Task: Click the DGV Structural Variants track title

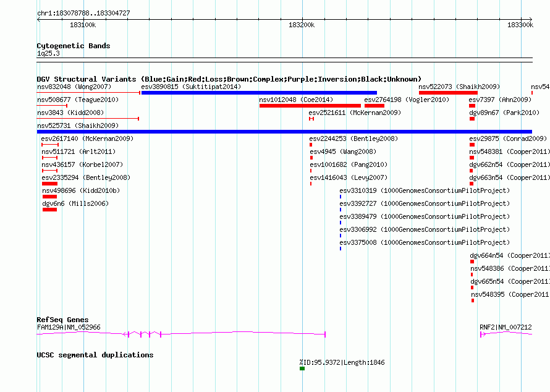Action: pos(229,79)
